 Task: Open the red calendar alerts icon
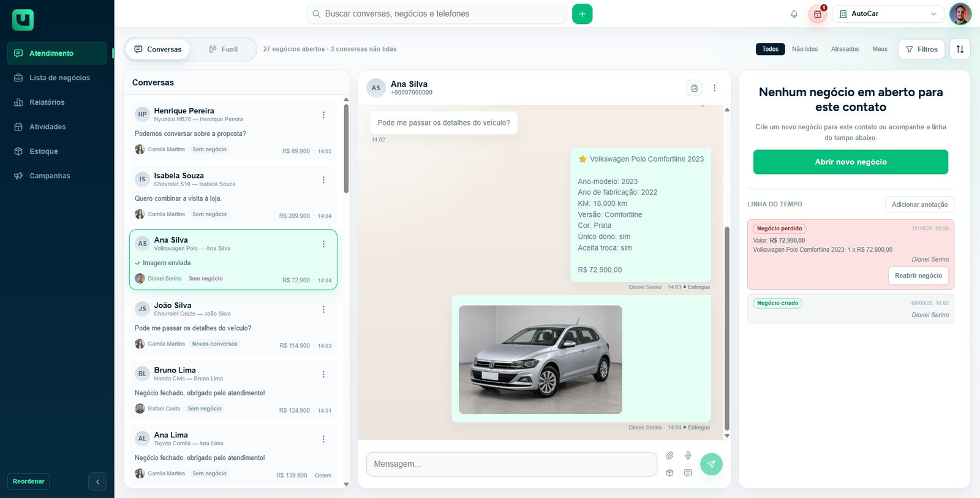818,13
